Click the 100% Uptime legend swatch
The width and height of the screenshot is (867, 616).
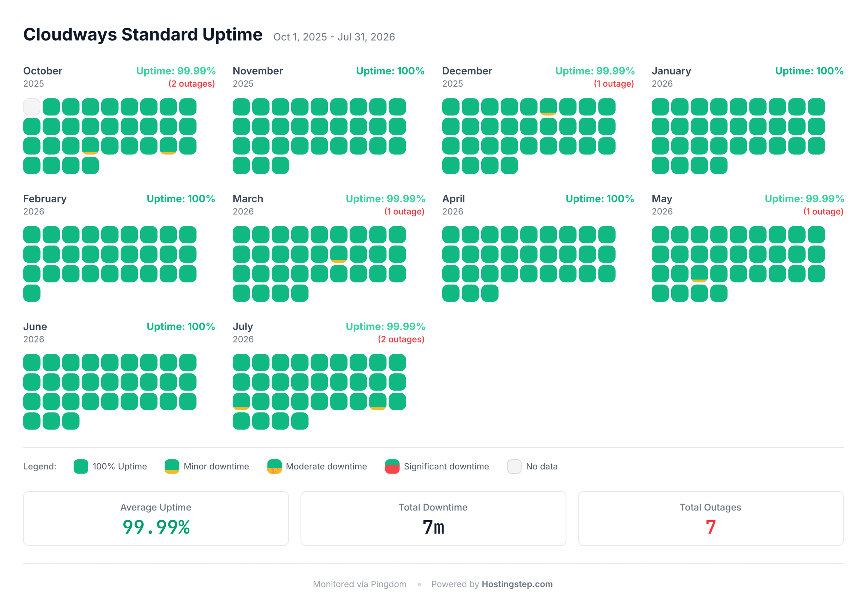click(81, 466)
